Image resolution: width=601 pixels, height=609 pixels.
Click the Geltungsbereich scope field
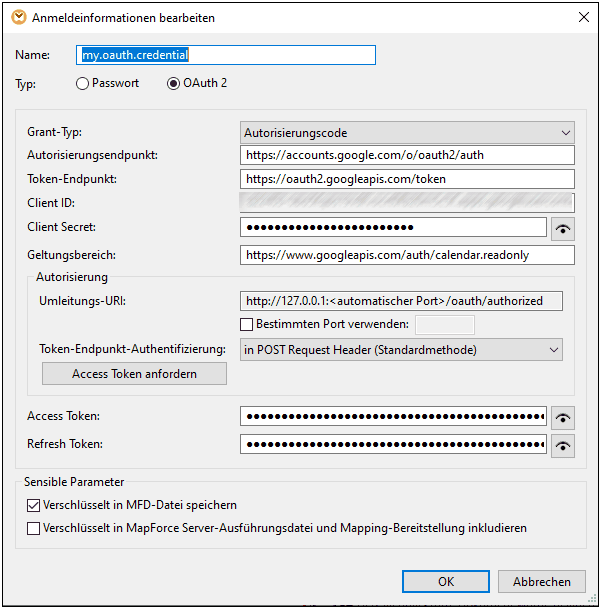[x=408, y=255]
